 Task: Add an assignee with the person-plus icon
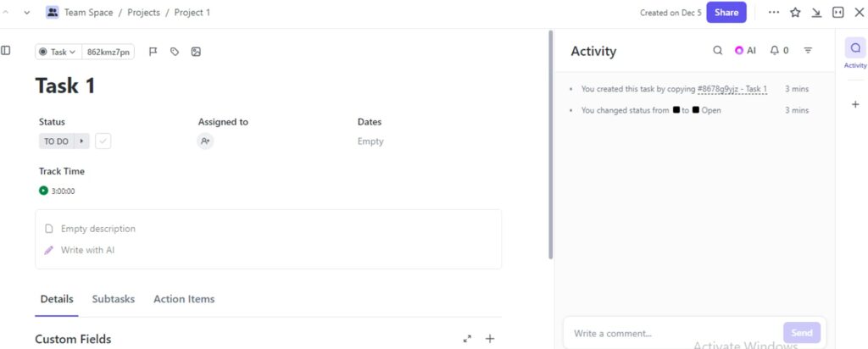[x=205, y=141]
